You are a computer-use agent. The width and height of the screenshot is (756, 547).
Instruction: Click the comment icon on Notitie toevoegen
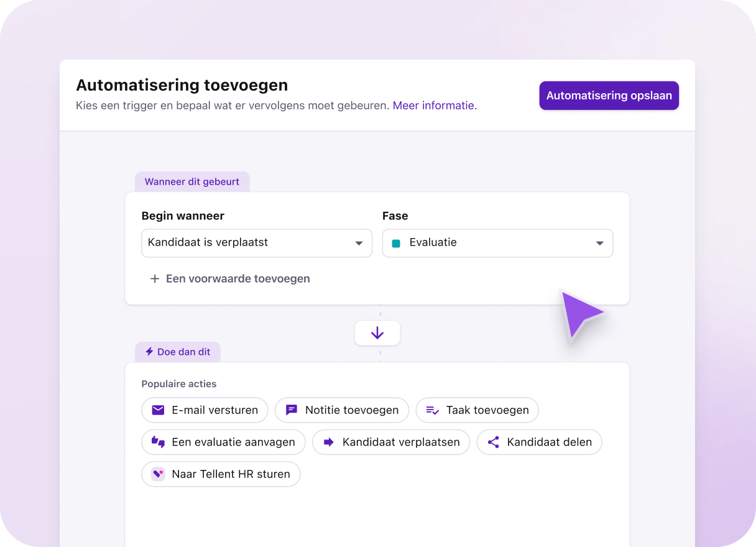[x=290, y=410]
